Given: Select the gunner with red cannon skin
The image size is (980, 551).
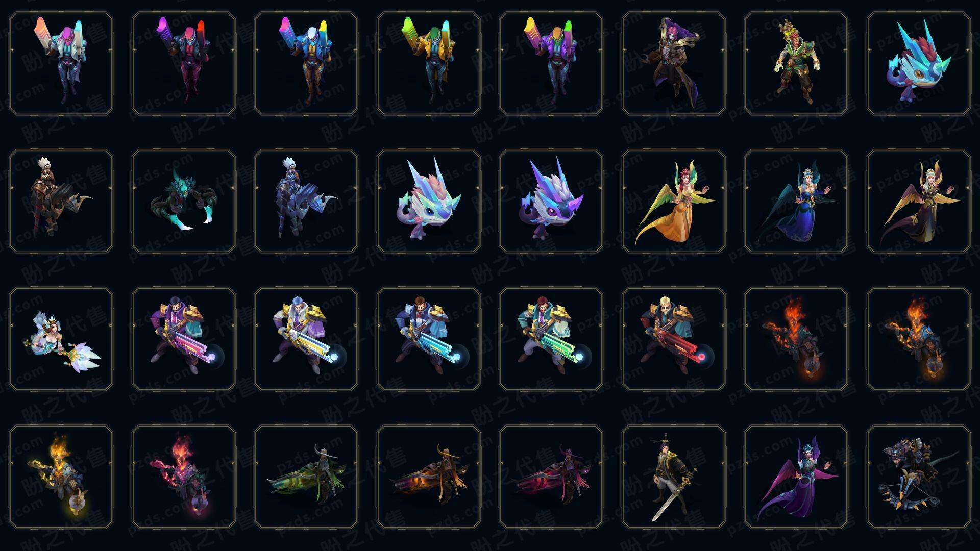Looking at the screenshot, I should click(673, 339).
